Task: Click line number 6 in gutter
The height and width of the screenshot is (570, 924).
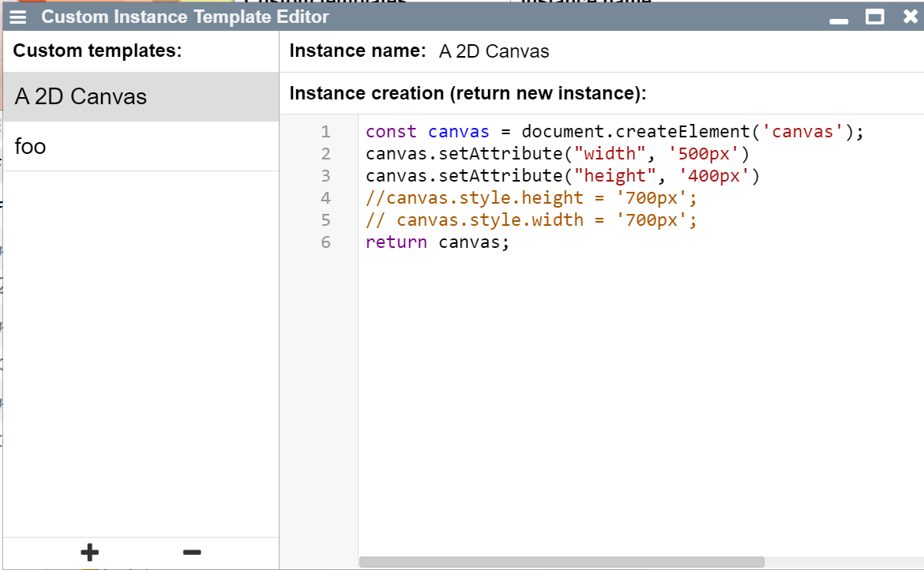Action: pyautogui.click(x=325, y=242)
